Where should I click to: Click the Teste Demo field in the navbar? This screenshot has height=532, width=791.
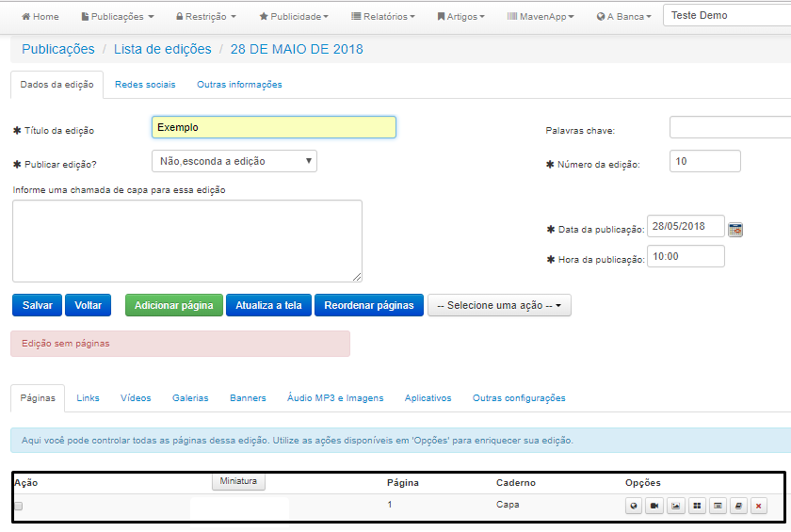(727, 16)
